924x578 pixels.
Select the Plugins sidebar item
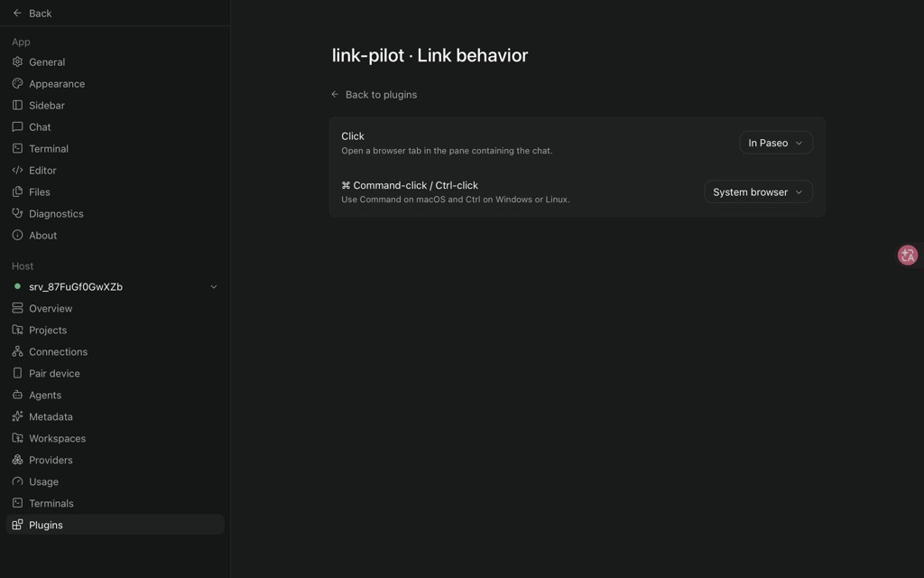[115, 525]
